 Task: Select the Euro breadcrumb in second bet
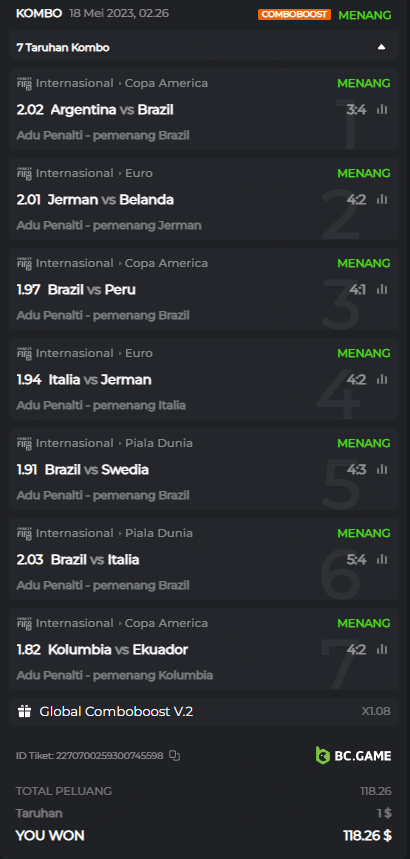pyautogui.click(x=139, y=173)
